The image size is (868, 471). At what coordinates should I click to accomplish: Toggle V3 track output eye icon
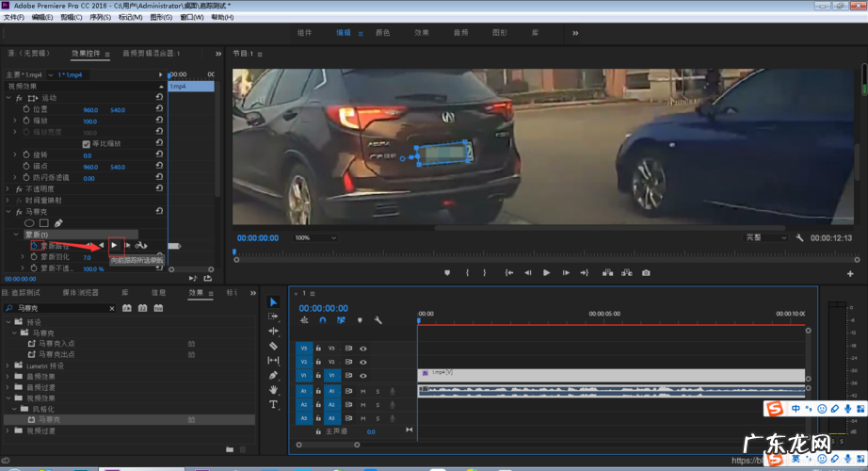click(363, 348)
